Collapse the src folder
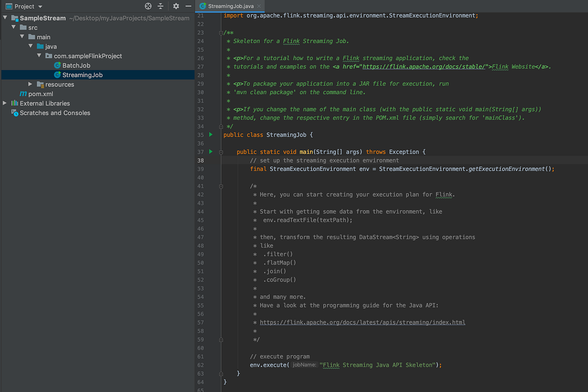 pos(14,27)
